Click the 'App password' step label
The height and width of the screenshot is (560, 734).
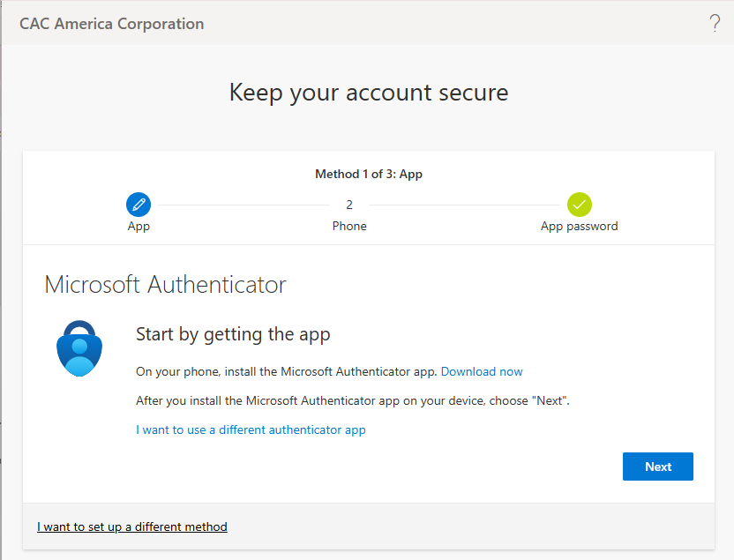(x=579, y=226)
